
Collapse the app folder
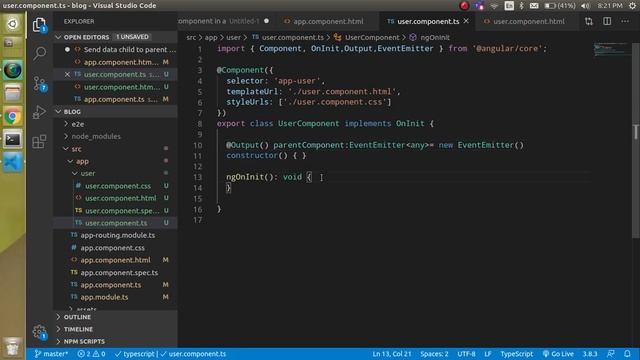coord(82,161)
